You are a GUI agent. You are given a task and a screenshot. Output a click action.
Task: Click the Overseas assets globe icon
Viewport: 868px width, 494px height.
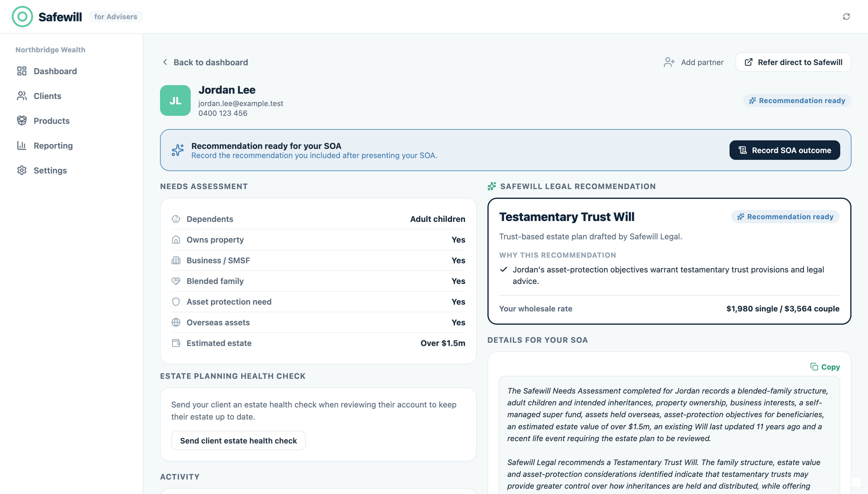(176, 322)
